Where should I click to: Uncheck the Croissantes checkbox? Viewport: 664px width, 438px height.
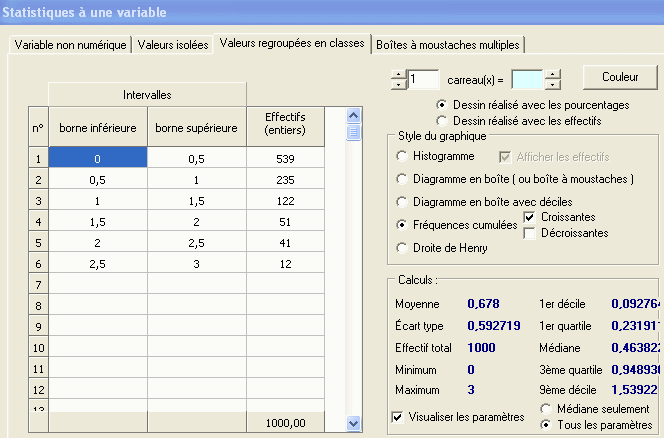(x=530, y=218)
